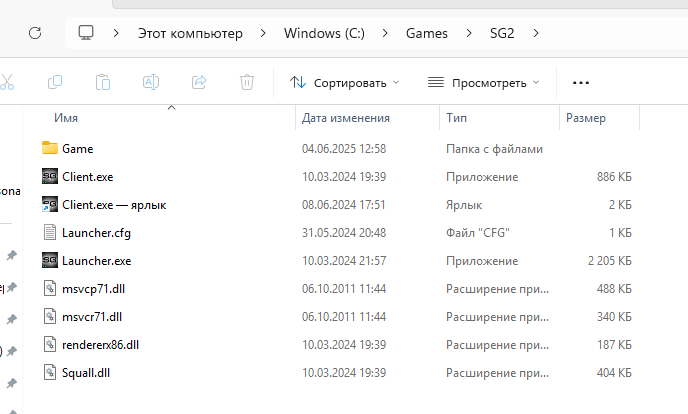Screen dimensions: 688x414
Task: Click the share icon in toolbar
Action: point(199,82)
